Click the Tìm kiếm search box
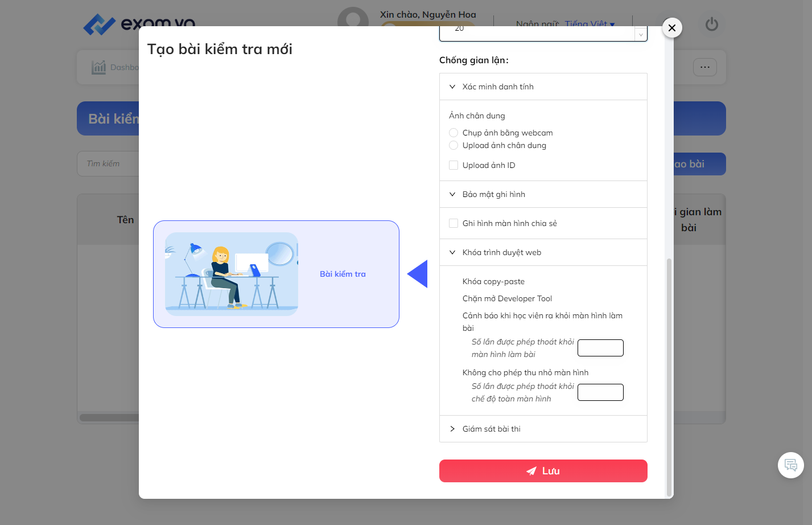812x525 pixels. pos(108,163)
